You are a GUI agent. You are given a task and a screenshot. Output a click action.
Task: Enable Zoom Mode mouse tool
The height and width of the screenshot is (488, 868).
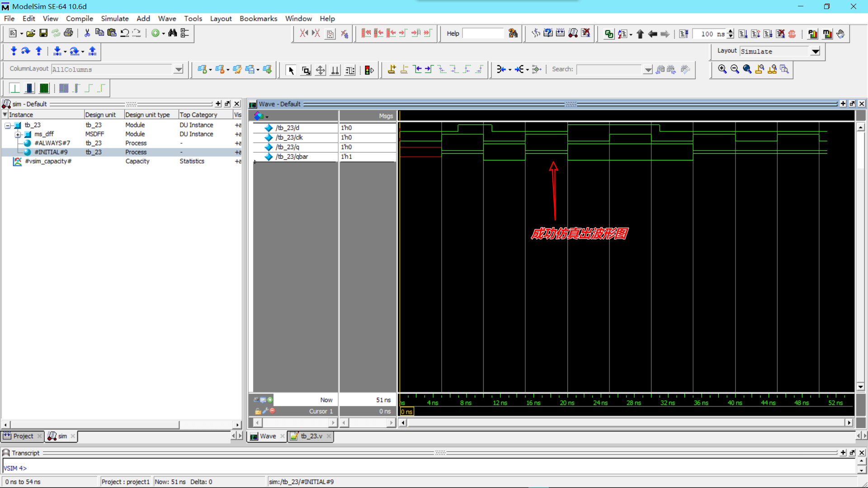click(306, 70)
